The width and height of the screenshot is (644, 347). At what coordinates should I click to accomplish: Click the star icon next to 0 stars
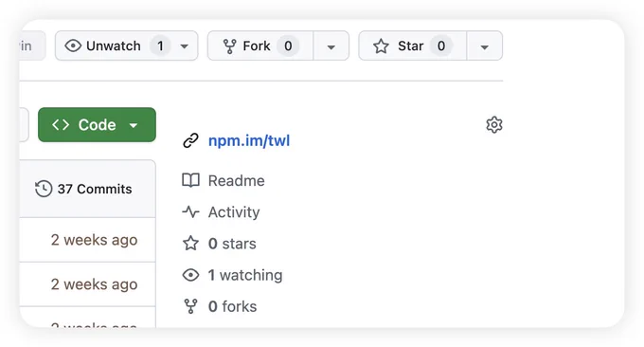click(x=190, y=243)
